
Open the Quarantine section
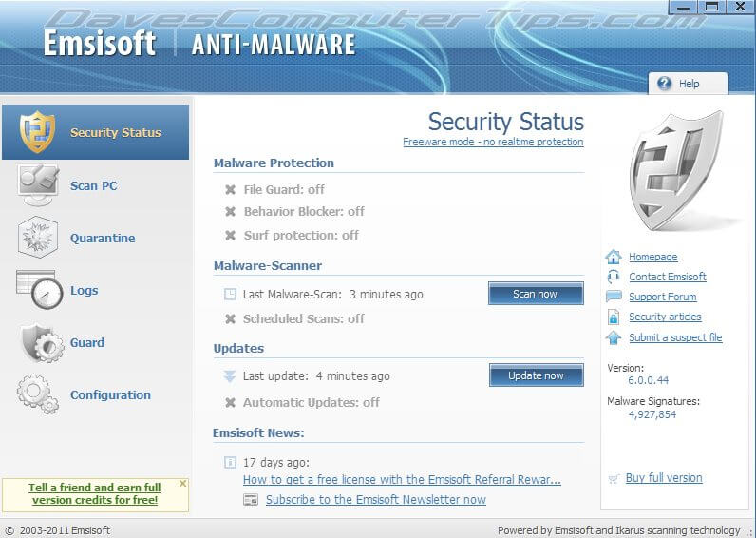pyautogui.click(x=103, y=238)
